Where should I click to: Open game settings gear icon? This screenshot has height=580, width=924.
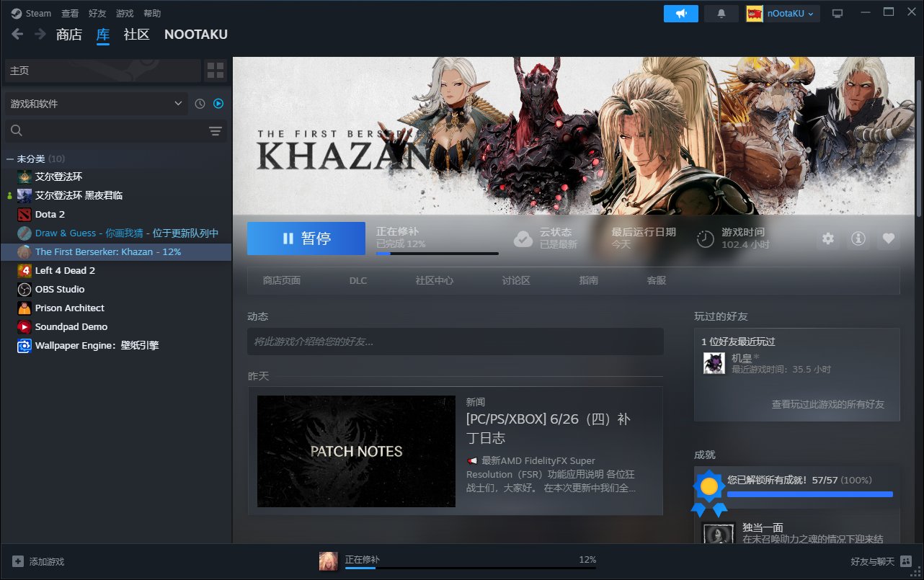click(x=828, y=238)
